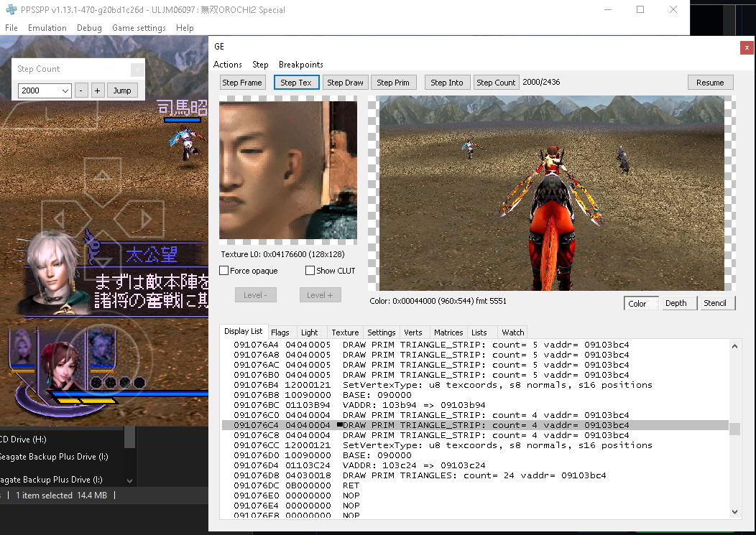756x535 pixels.
Task: Select Depth to view the depth buffer
Action: pos(678,302)
